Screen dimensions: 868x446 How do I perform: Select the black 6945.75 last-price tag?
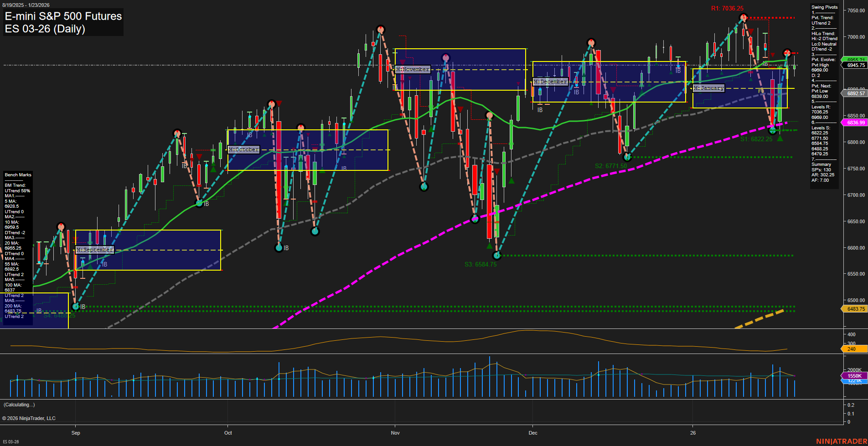click(854, 65)
